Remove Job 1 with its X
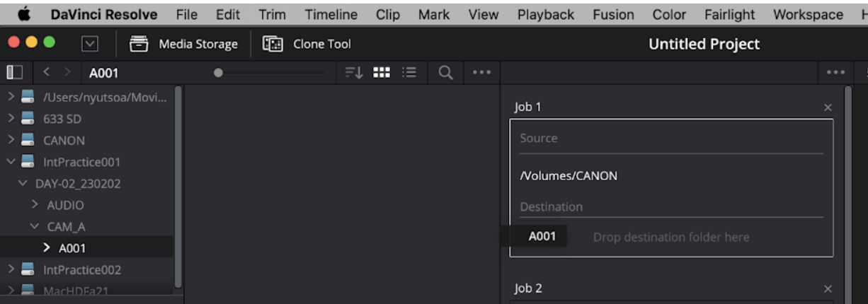This screenshot has width=868, height=304. point(828,107)
